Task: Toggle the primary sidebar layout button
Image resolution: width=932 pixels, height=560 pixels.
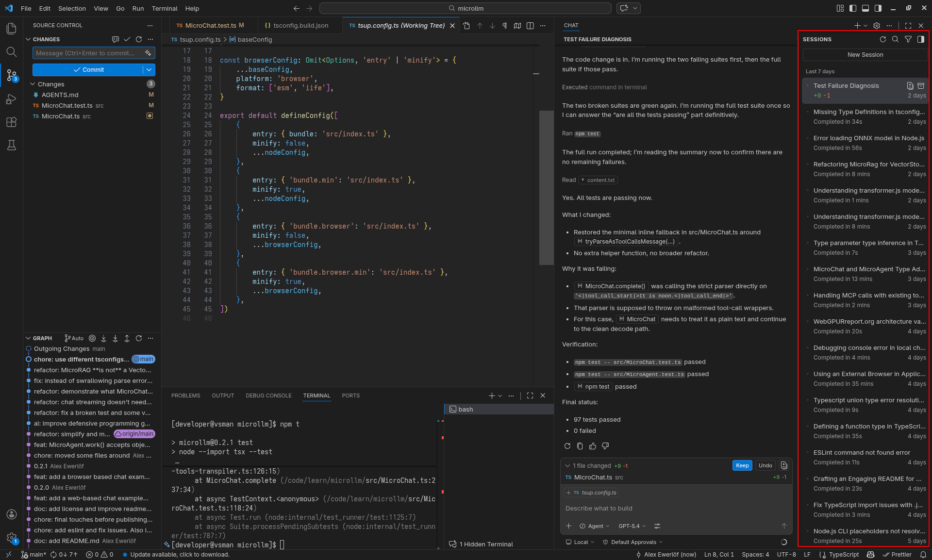Action: coord(853,8)
